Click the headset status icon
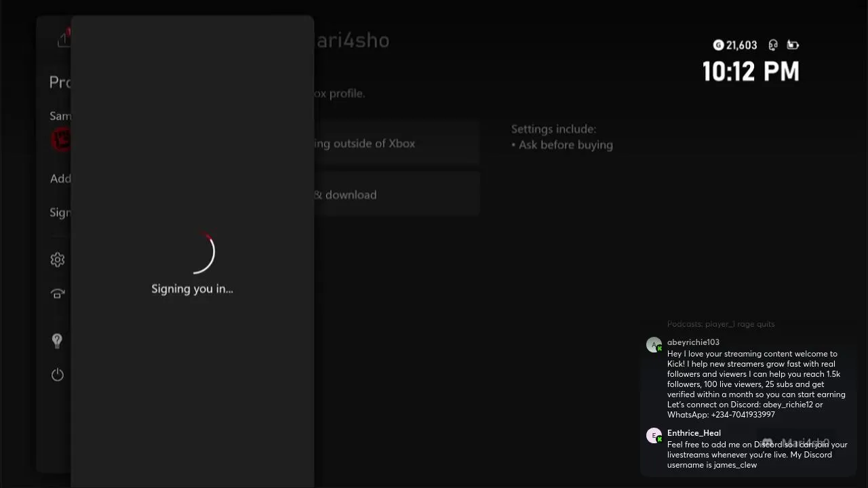 (x=773, y=45)
